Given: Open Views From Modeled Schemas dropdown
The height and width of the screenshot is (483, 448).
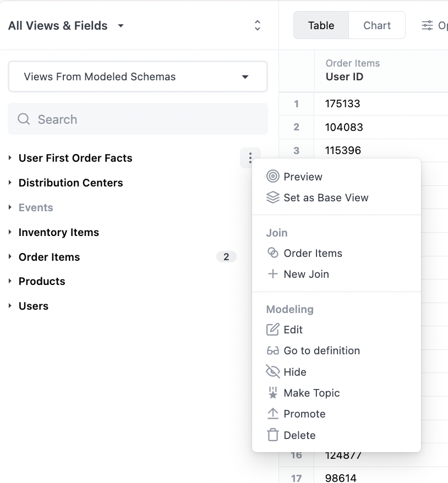Looking at the screenshot, I should (x=138, y=76).
